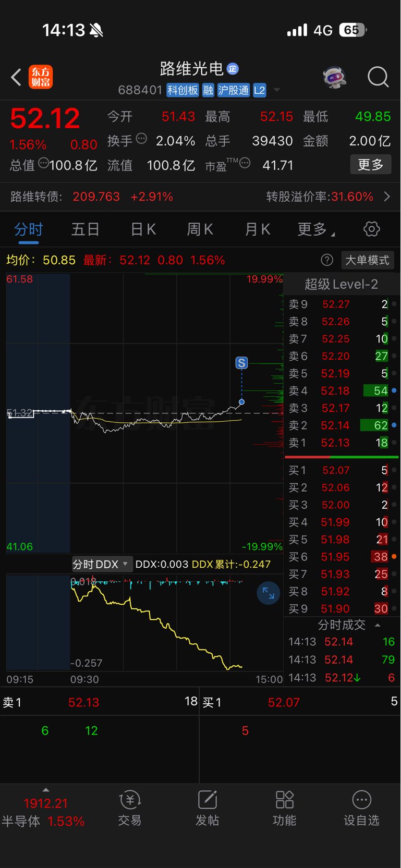
Task: Open info icon beside 市盈
Action: point(245,163)
